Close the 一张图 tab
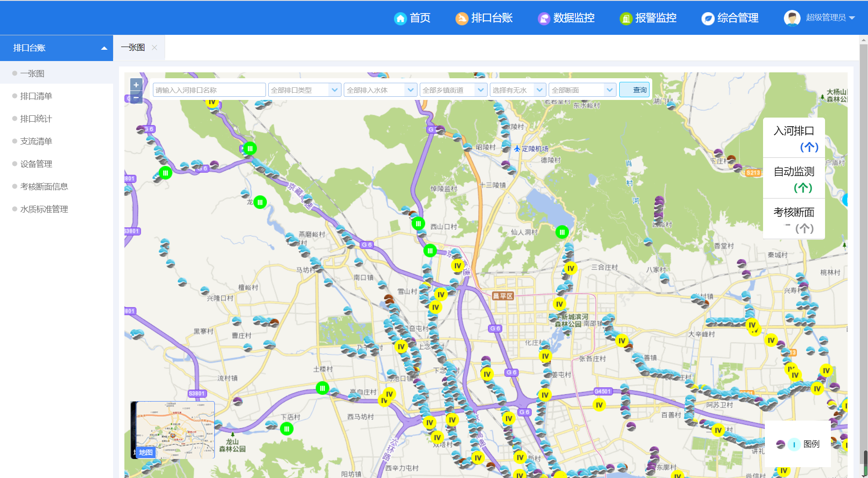Image resolution: width=868 pixels, height=478 pixels. pyautogui.click(x=154, y=47)
